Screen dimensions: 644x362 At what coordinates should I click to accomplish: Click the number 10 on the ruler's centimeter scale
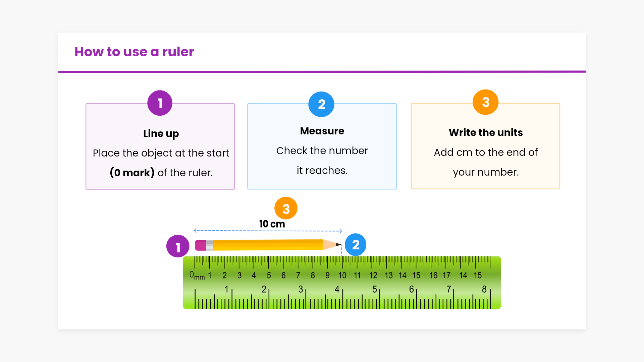point(342,276)
